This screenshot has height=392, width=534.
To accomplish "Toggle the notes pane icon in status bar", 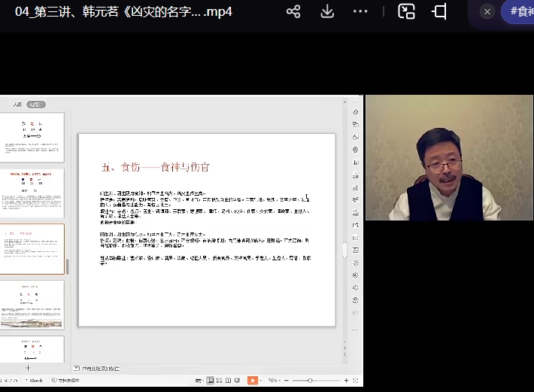I will (199, 381).
